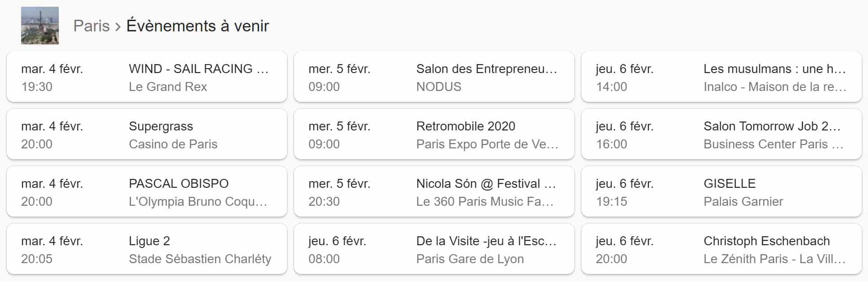Select the Retromobile 2020 event card
The image size is (868, 282).
tap(434, 134)
